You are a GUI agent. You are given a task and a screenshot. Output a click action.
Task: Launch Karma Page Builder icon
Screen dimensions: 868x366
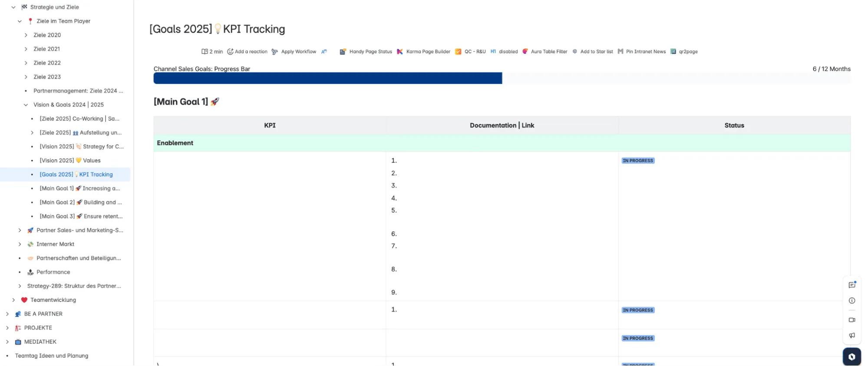tap(400, 52)
